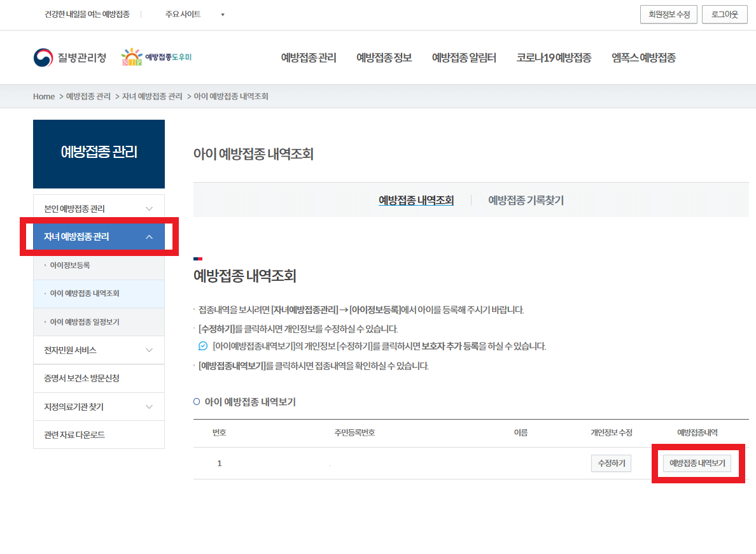Open the 엠폭스 예방접종 top menu
The image size is (756, 554).
pyautogui.click(x=643, y=57)
